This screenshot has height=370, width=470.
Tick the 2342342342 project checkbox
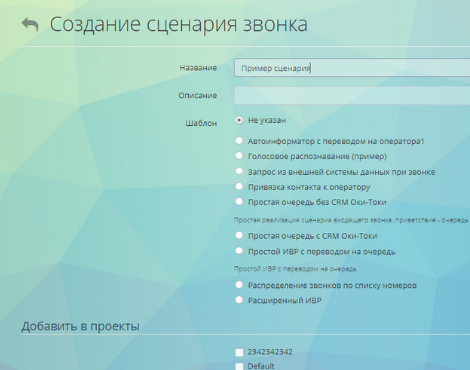[239, 352]
